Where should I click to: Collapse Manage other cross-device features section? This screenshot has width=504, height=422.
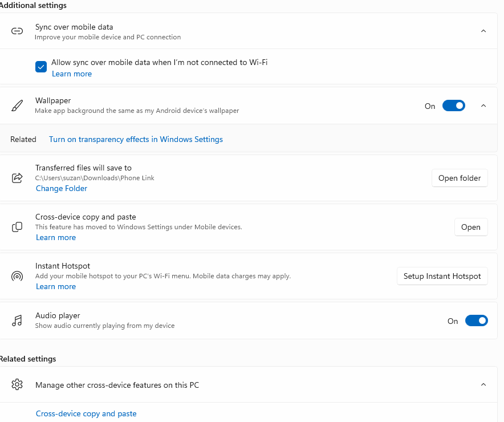coord(483,384)
